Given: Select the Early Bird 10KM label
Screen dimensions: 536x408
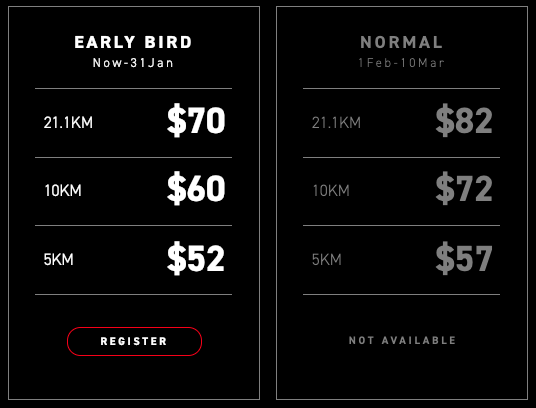Looking at the screenshot, I should pos(63,191).
